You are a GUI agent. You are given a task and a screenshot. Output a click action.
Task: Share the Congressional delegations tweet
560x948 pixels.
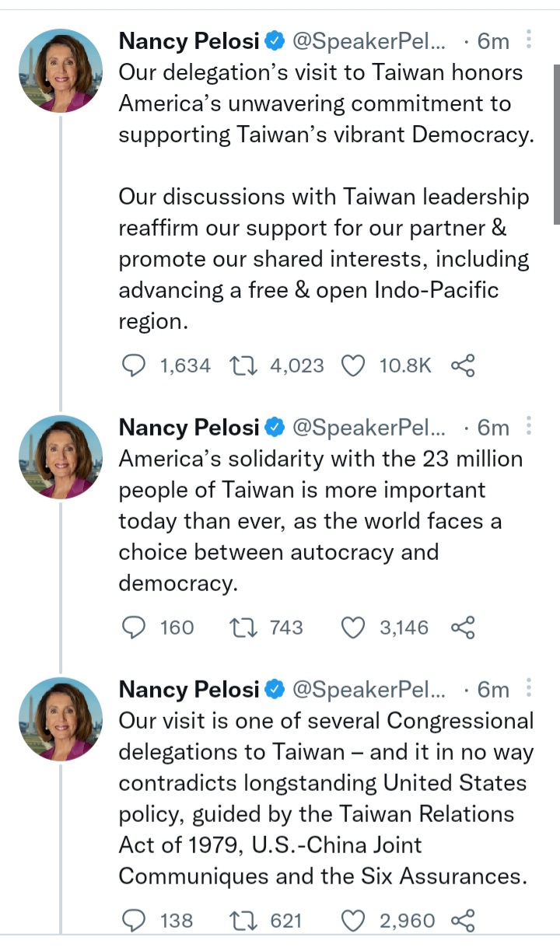(x=463, y=922)
